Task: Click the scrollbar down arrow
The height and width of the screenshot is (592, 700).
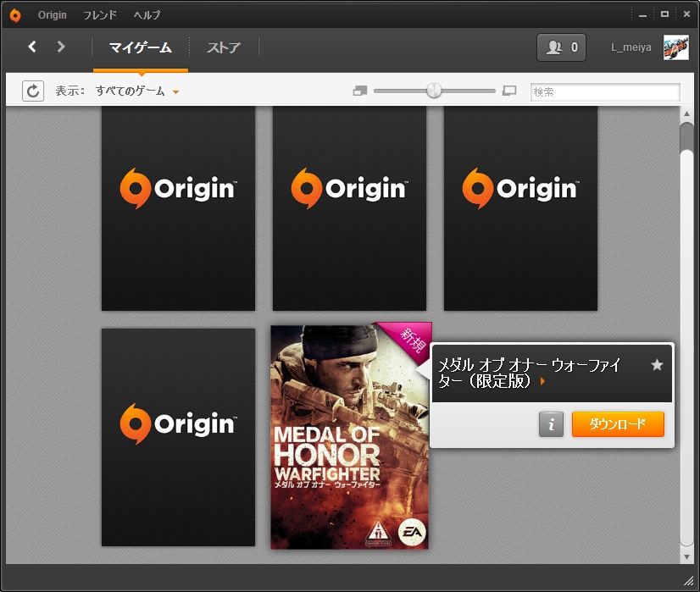Action: tap(686, 556)
